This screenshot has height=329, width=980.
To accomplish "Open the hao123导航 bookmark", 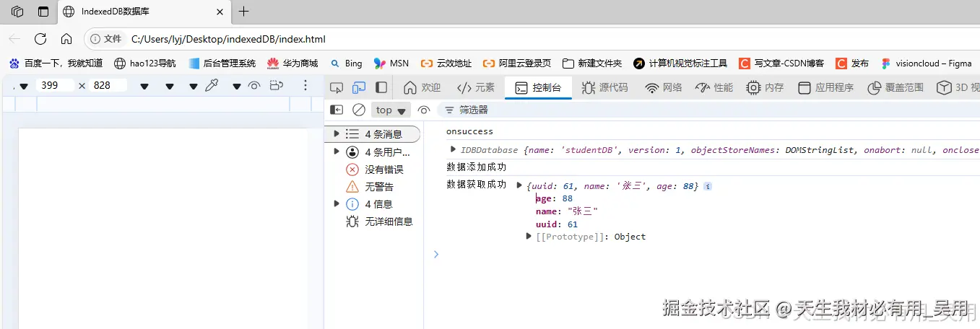I will click(145, 63).
